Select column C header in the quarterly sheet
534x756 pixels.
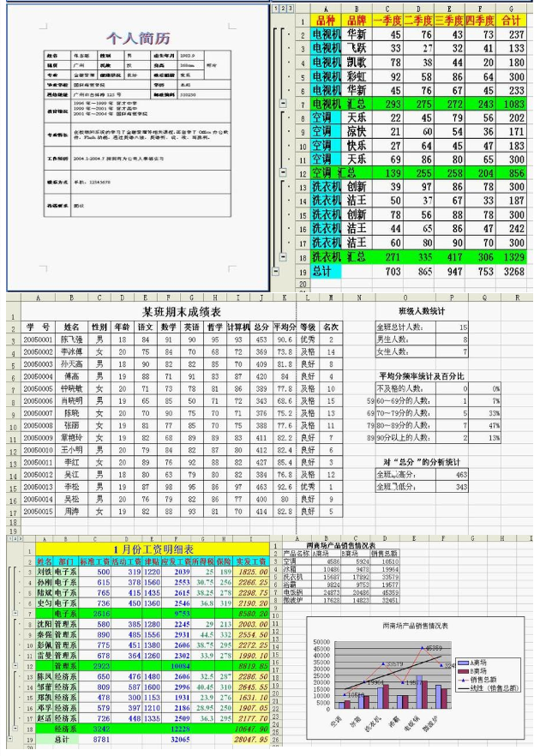[x=388, y=9]
